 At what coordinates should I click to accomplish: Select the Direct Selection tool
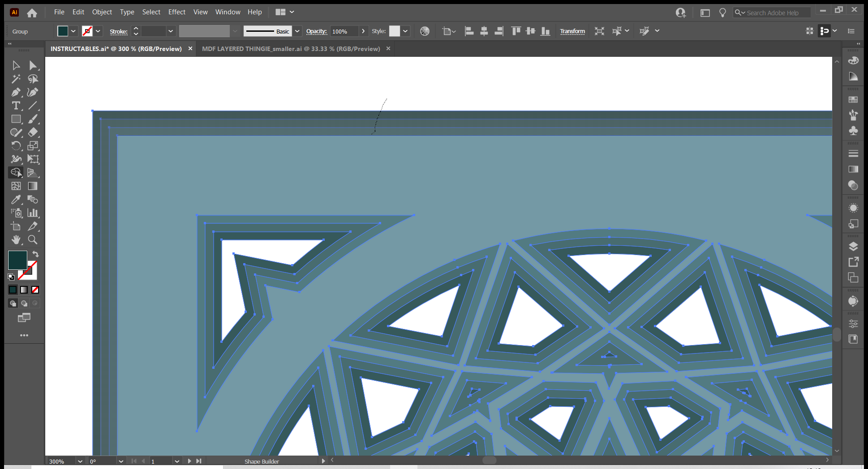tap(33, 66)
